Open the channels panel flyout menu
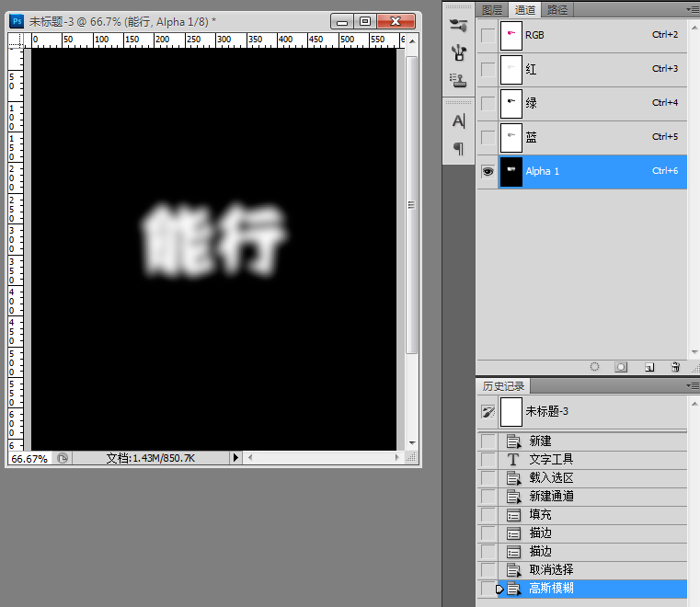 pos(693,10)
